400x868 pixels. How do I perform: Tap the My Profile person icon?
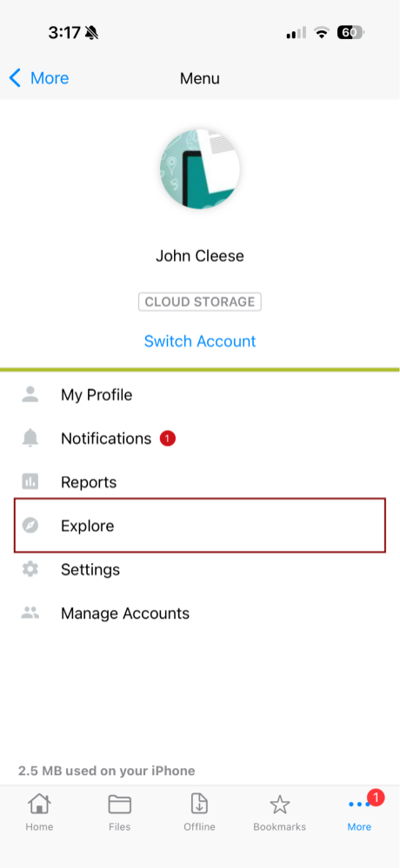30,394
